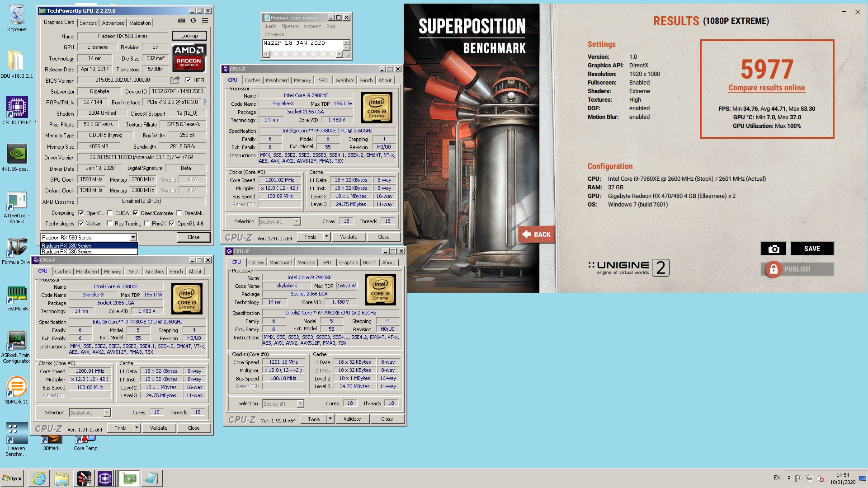Toggle OpenGL 4.6 checkbox

point(172,223)
